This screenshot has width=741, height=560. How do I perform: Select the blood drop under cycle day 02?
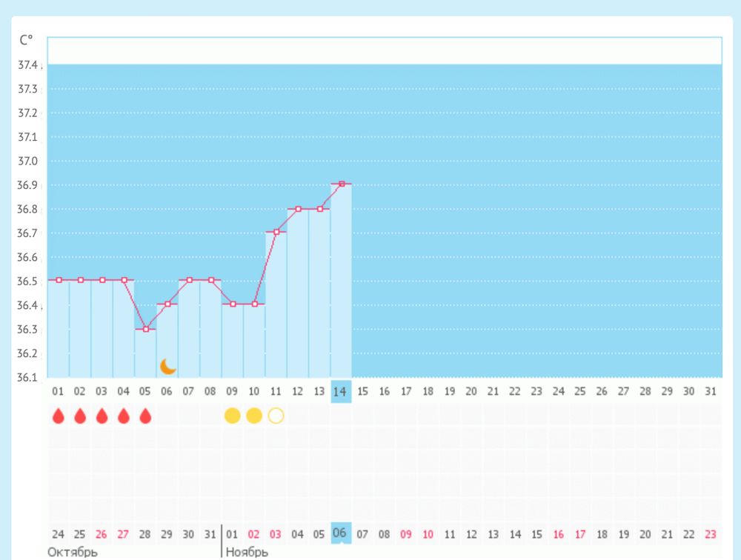pos(80,416)
